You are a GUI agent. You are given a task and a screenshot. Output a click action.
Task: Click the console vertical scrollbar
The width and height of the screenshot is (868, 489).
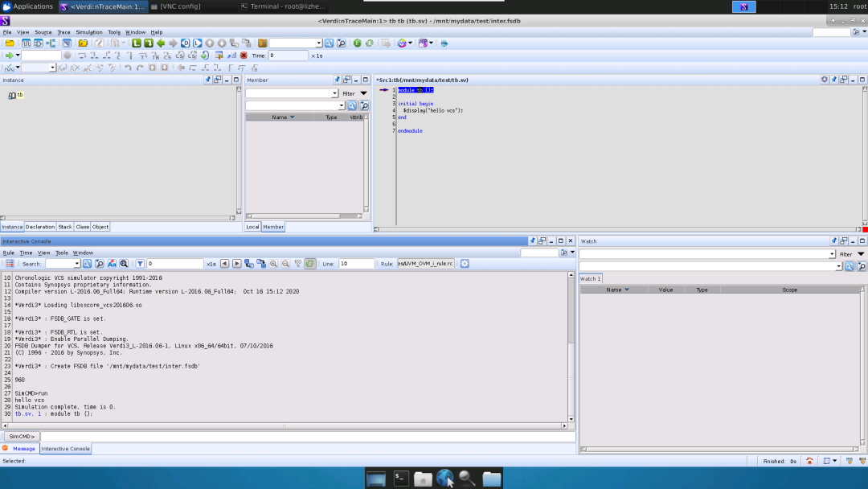(x=571, y=346)
